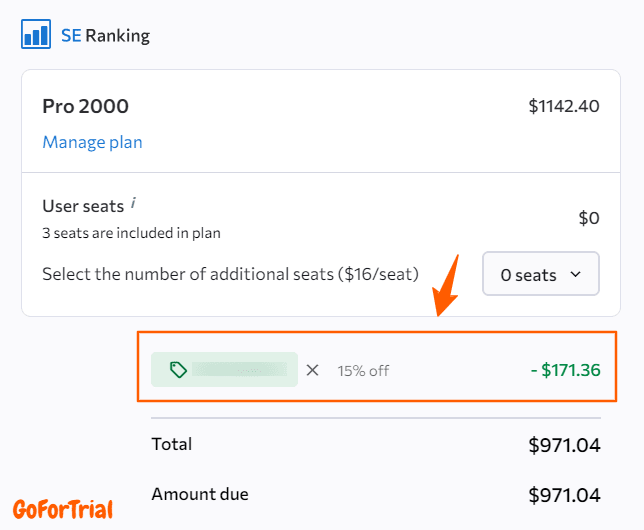Open the Manage plan link

(x=92, y=142)
